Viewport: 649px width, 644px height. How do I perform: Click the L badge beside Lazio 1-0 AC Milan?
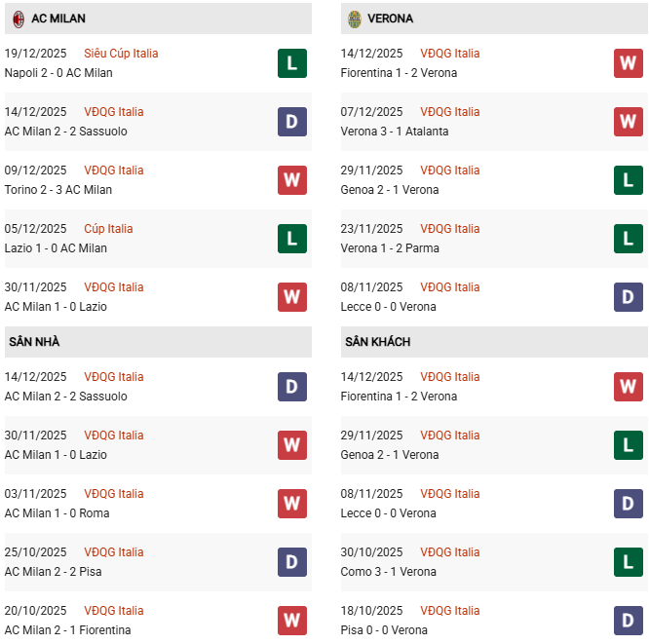pos(292,239)
